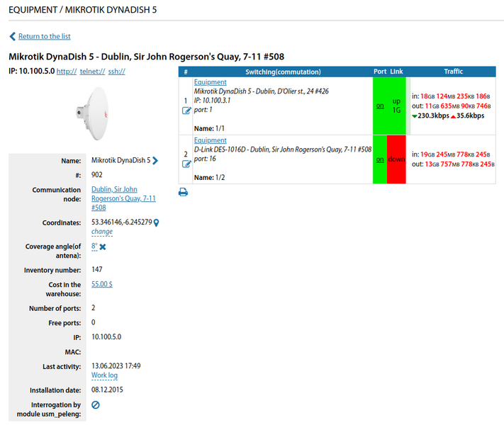Remove coverage angle with the X icon

tap(103, 246)
